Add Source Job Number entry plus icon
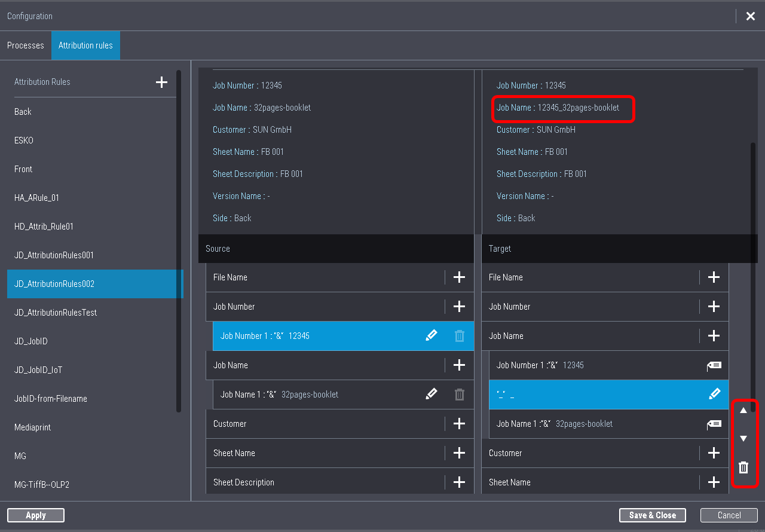765x532 pixels. coord(459,307)
